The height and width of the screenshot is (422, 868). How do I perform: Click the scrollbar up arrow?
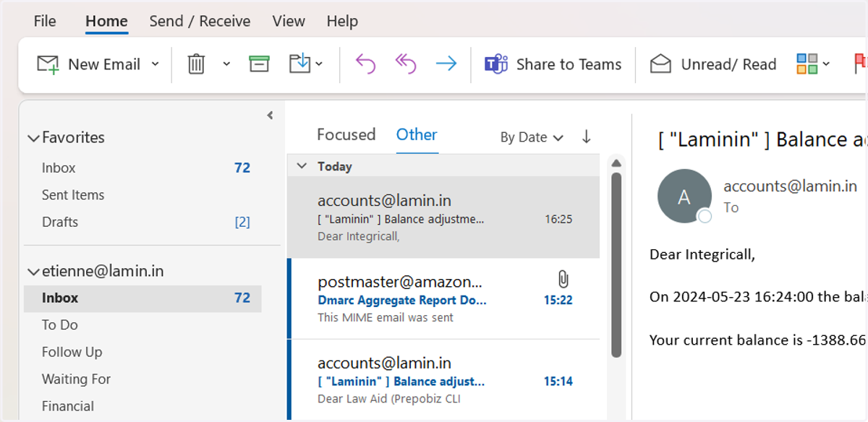coord(617,162)
